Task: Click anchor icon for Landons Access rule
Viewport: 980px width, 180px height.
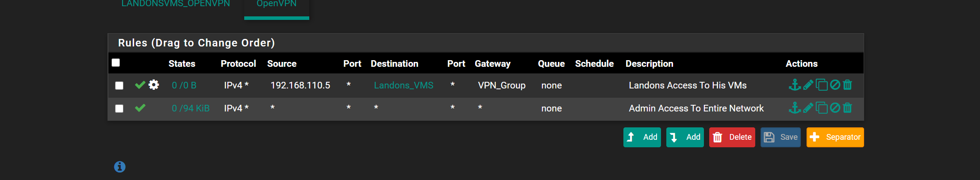Action: point(795,85)
